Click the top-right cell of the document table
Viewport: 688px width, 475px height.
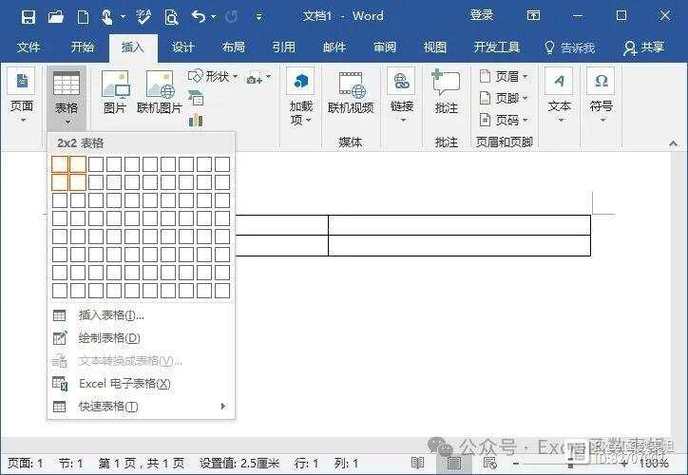459,225
